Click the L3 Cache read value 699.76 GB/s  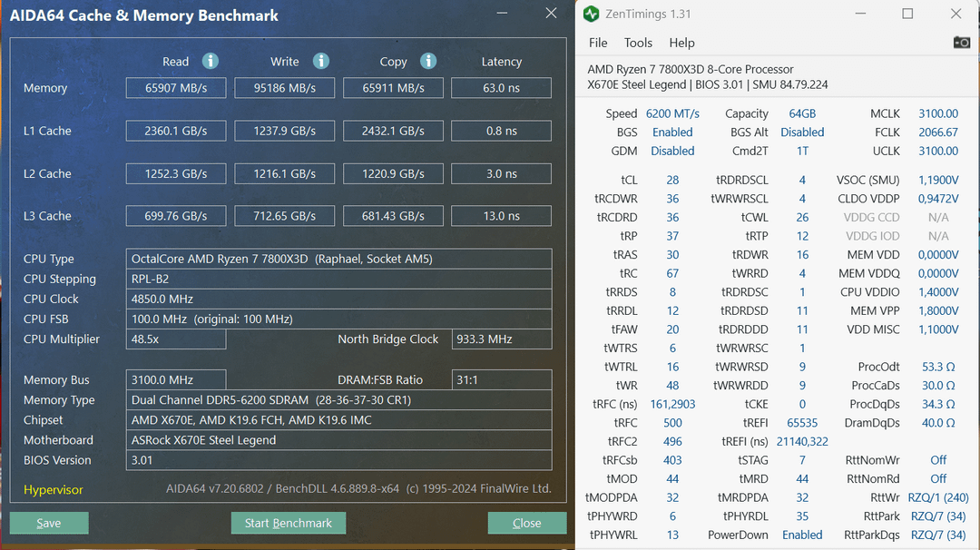[x=176, y=216]
